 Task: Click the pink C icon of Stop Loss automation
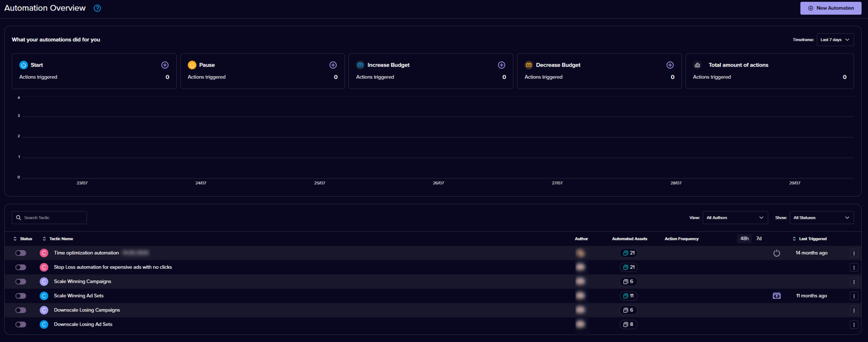(44, 267)
